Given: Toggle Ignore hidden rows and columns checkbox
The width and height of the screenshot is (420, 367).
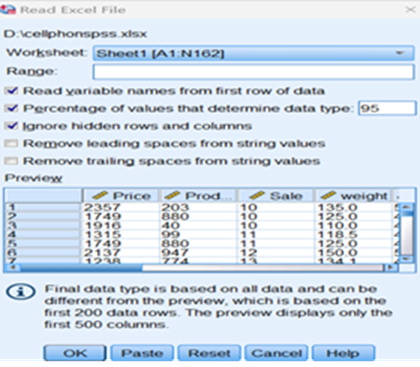Looking at the screenshot, I should [12, 126].
